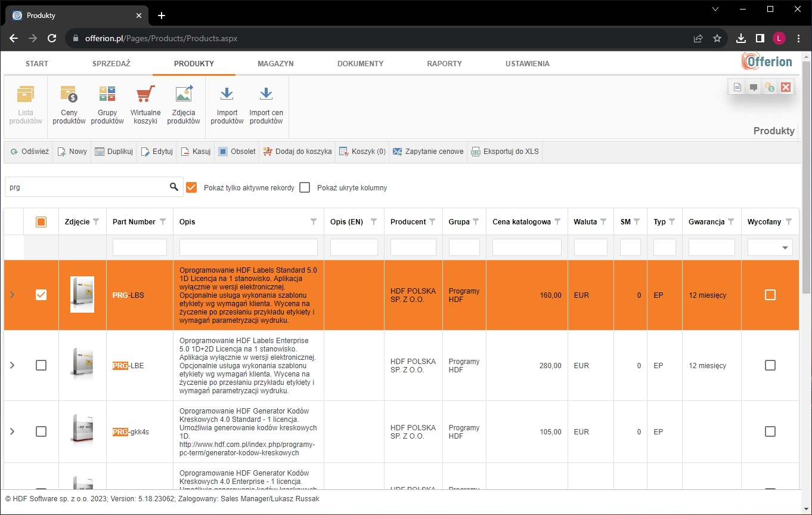Expand the PRG-LBE row details
This screenshot has height=515, width=812.
point(13,365)
